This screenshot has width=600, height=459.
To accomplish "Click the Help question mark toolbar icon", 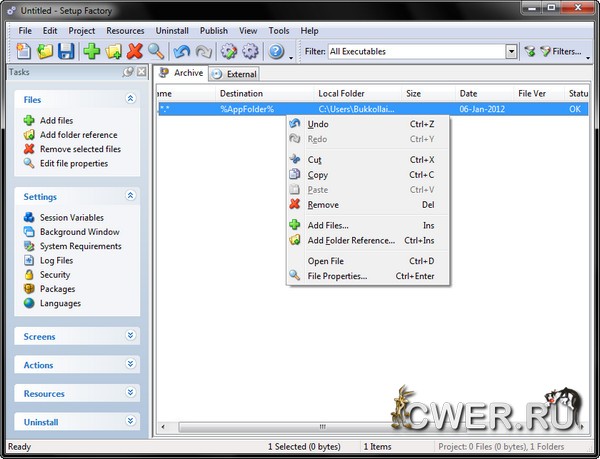I will tap(276, 51).
